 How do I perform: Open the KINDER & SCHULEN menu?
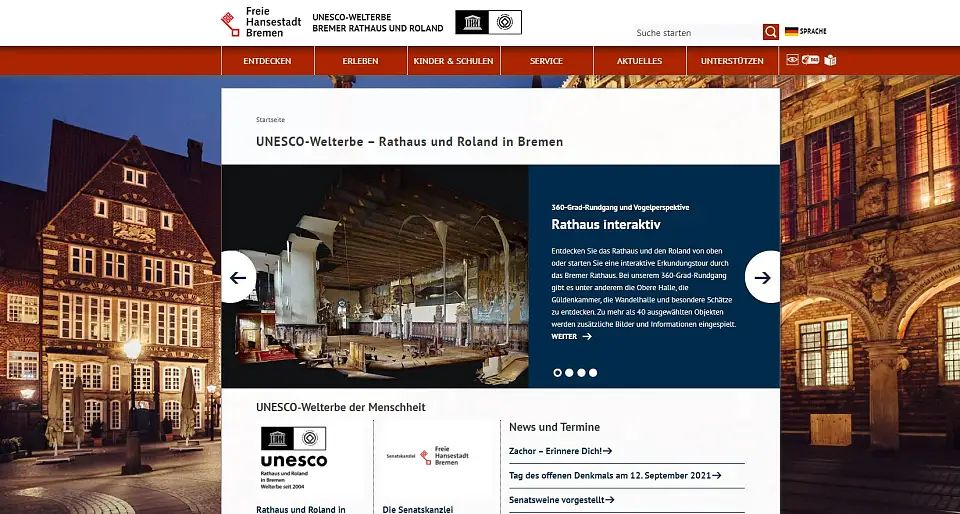tap(454, 61)
